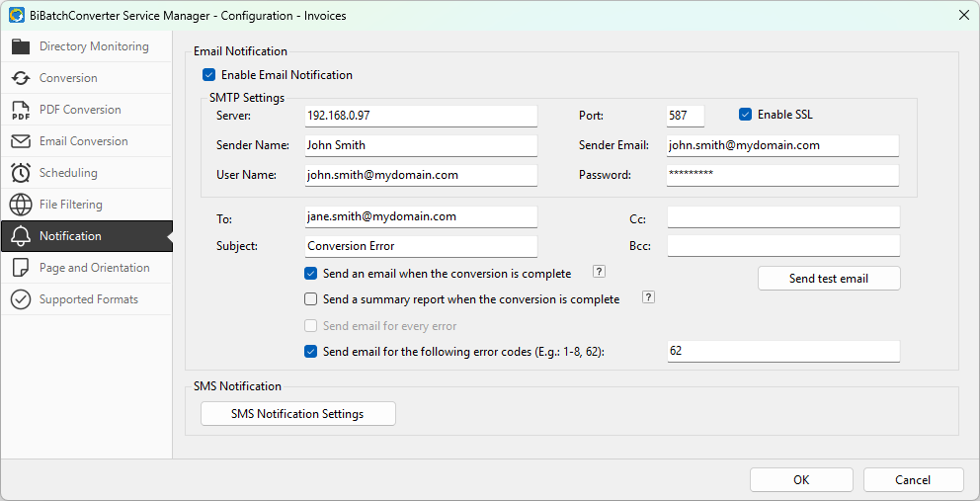980x501 pixels.
Task: Click the Email Conversion envelope icon
Action: [21, 141]
